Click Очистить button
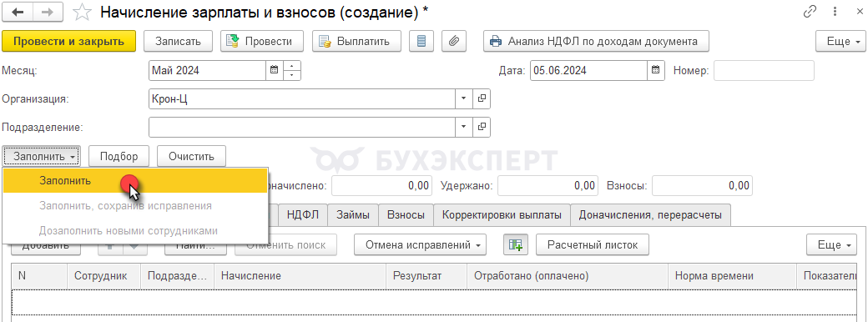This screenshot has height=322, width=868. pos(191,156)
